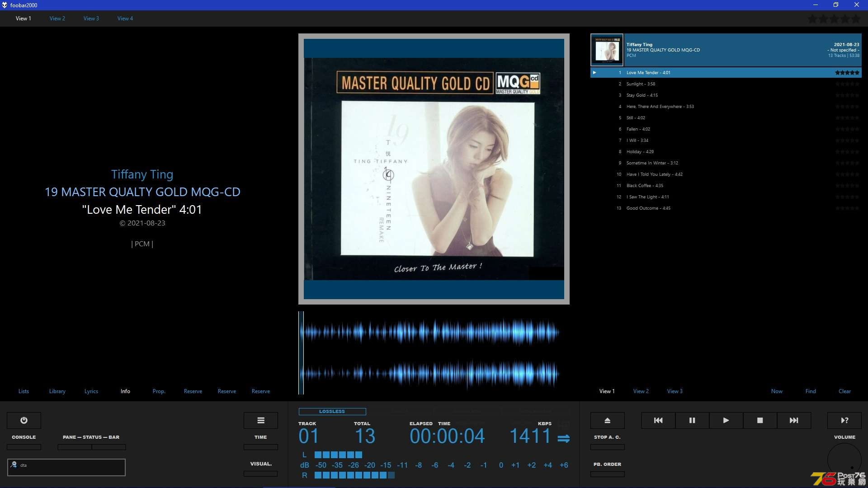The height and width of the screenshot is (488, 868).
Task: Switch to View 4 tab at the top
Action: (125, 19)
